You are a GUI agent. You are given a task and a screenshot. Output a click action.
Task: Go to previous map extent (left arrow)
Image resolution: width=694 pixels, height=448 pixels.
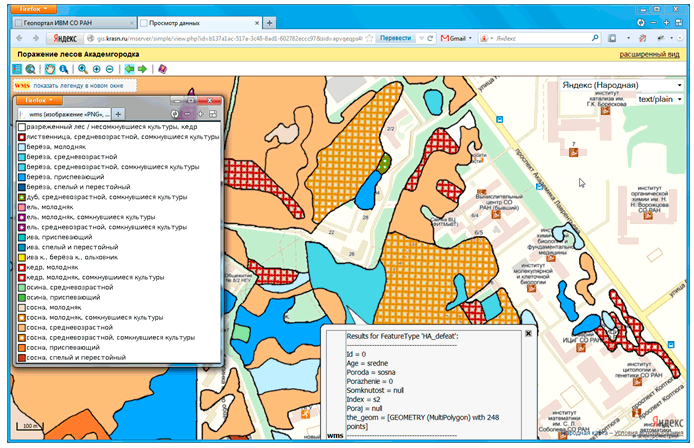pos(129,69)
